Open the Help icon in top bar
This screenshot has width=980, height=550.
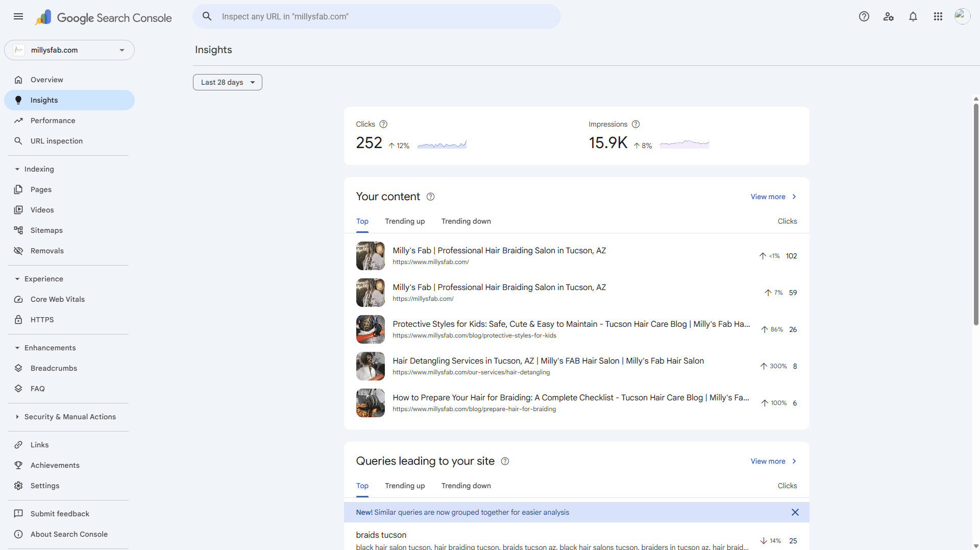864,16
